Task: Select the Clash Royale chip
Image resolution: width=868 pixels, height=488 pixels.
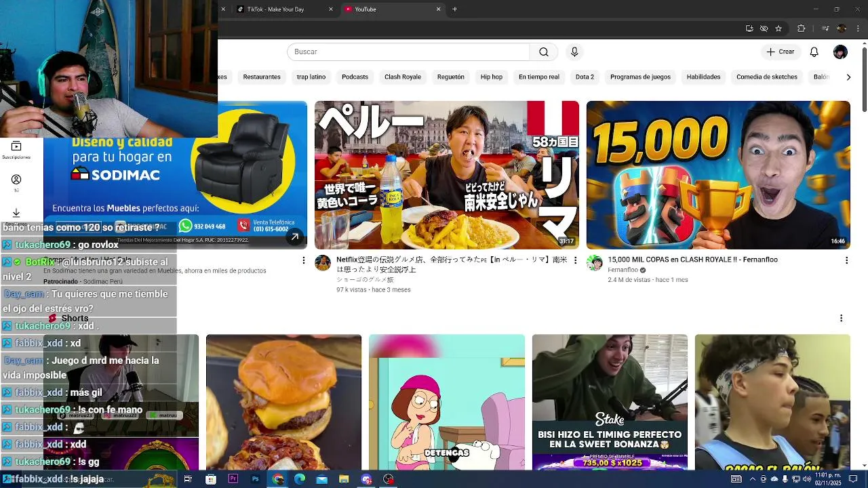Action: tap(403, 77)
